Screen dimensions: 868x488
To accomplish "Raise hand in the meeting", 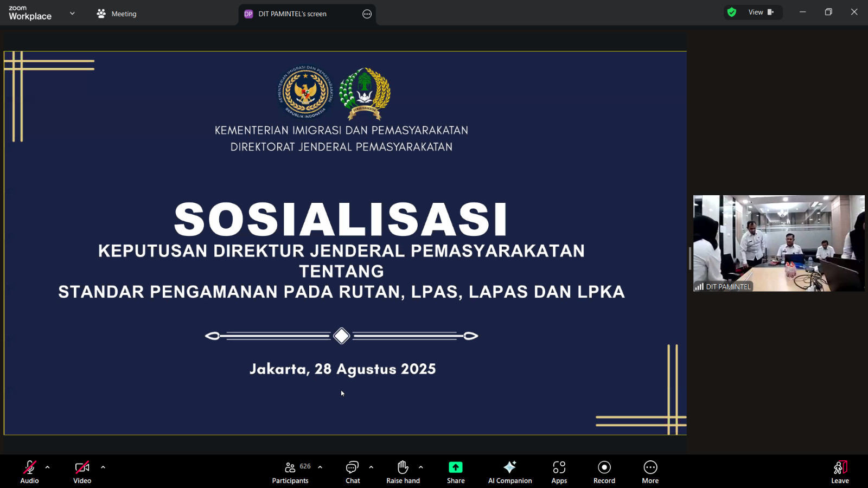I will [403, 472].
